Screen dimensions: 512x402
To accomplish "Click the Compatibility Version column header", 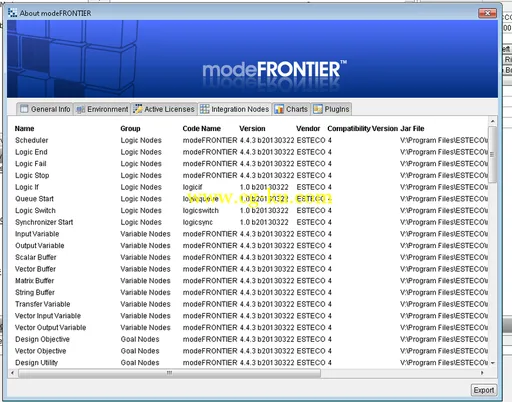I will click(363, 128).
